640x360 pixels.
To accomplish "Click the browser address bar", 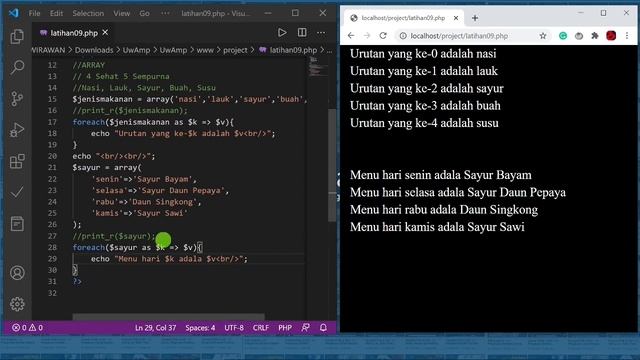I will pos(473,36).
